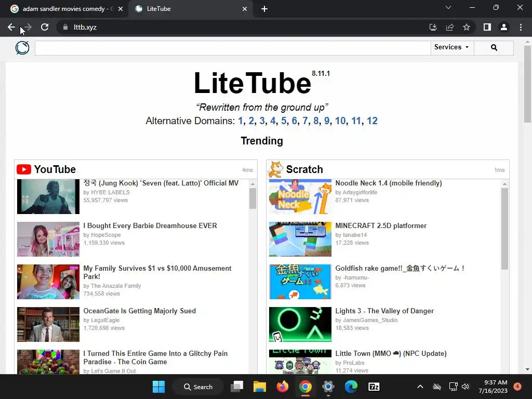This screenshot has width=532, height=399.
Task: Click channel name HYBE LABELS
Action: (x=110, y=192)
